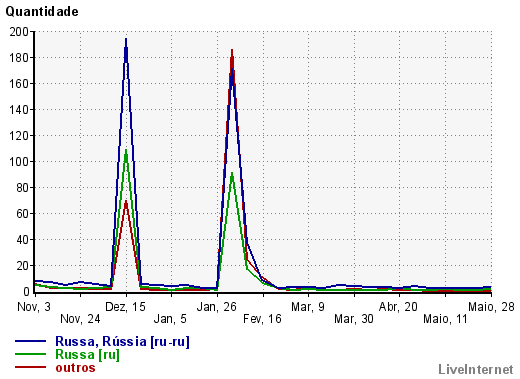This screenshot has height=379, width=520.
Task: Click the Nov, 3 axis date label
Action: pyautogui.click(x=34, y=307)
